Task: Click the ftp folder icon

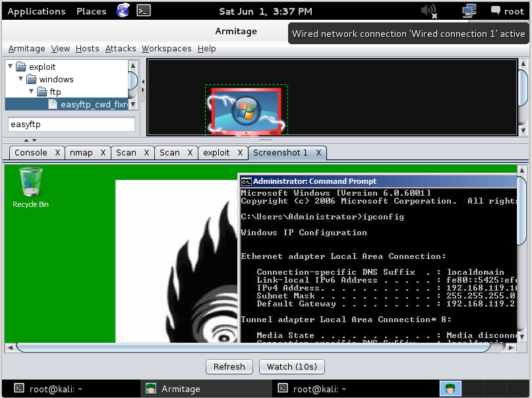Action: [42, 92]
